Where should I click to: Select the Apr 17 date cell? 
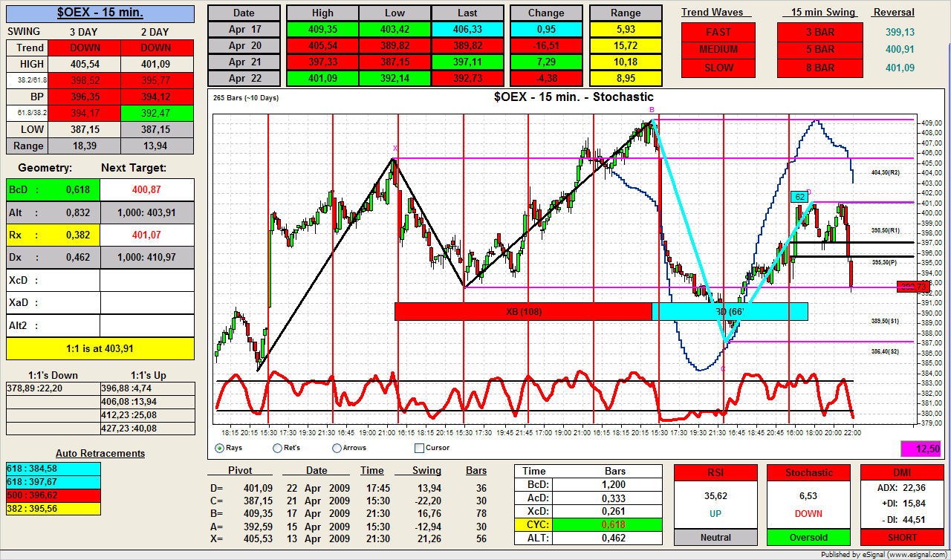pos(244,30)
